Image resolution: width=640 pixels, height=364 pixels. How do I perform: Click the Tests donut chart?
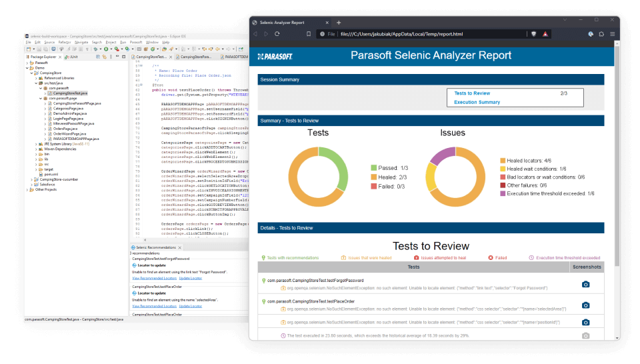[318, 177]
